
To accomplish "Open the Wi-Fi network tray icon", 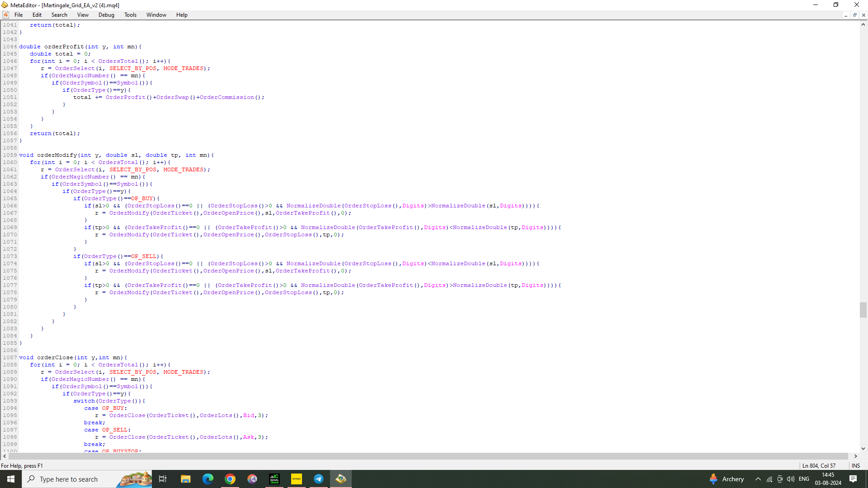I will pyautogui.click(x=769, y=479).
